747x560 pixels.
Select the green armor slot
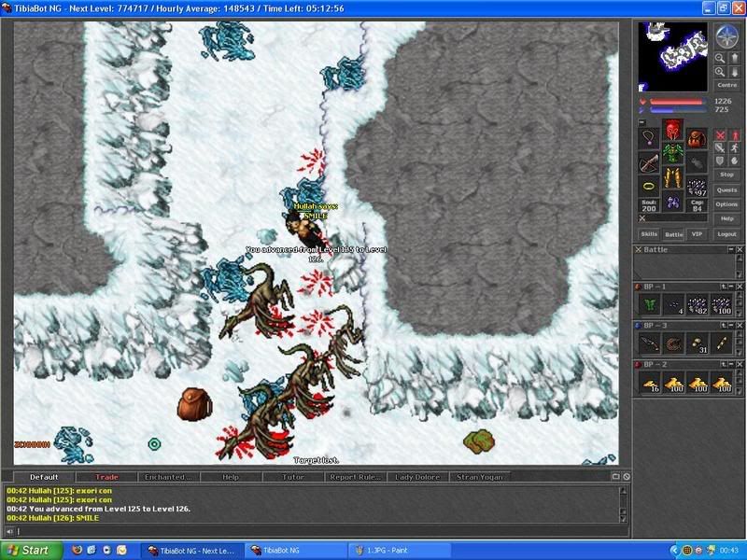[672, 153]
